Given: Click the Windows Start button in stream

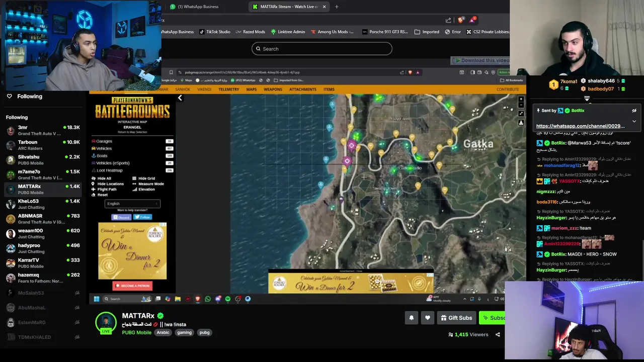Looking at the screenshot, I should coord(96,299).
